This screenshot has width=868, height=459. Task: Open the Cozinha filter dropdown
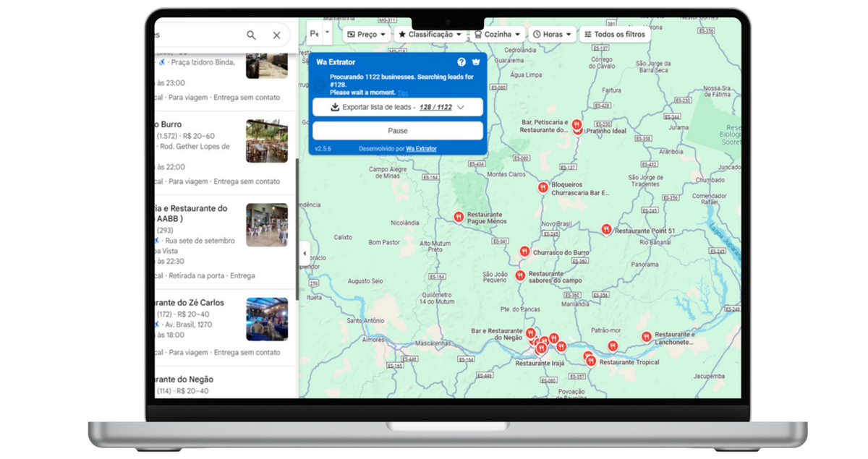[498, 34]
